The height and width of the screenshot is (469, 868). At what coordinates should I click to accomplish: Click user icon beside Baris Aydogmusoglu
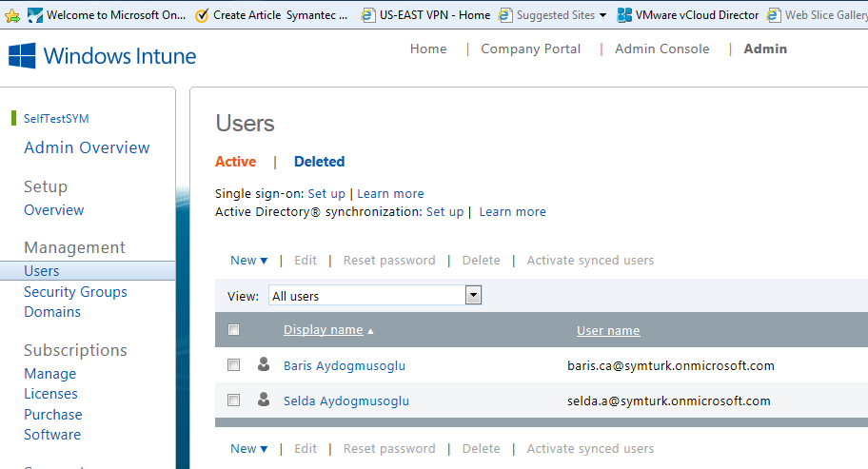(x=264, y=364)
